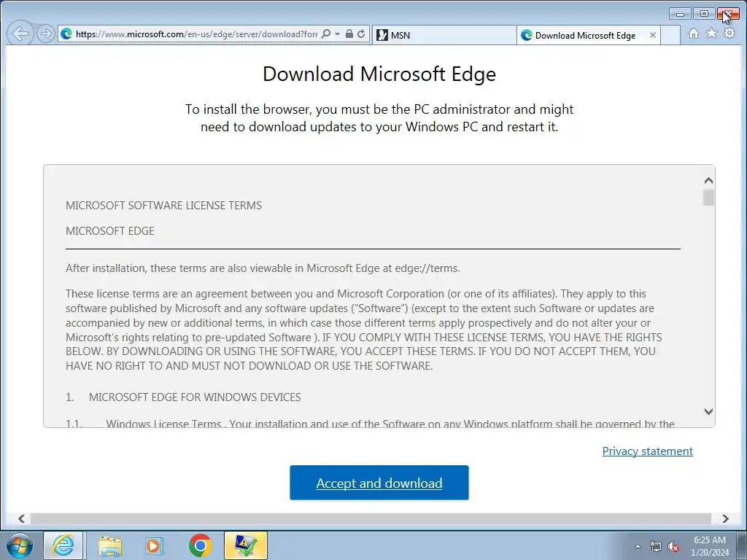Click the browser Forward arrow button
The height and width of the screenshot is (560, 747).
tap(46, 34)
